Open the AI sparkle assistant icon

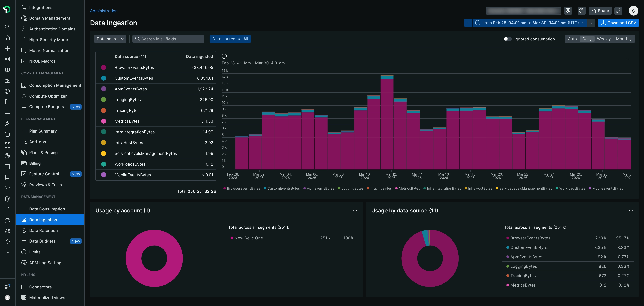pyautogui.click(x=633, y=11)
